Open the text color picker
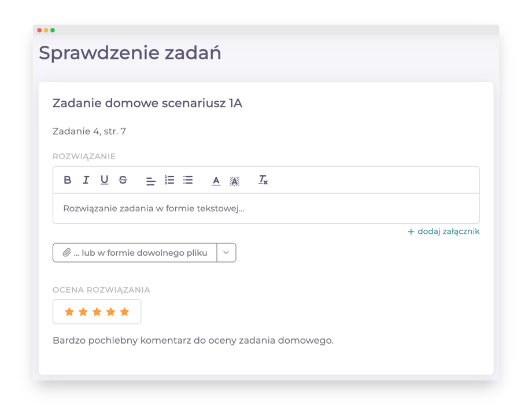 216,181
